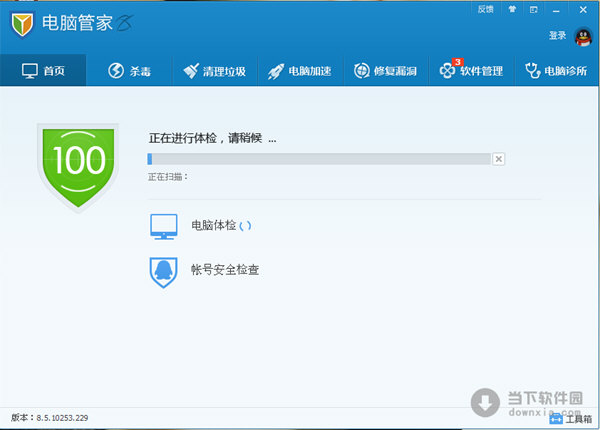
Task: Open the 清理垃圾 cleanup tab
Action: tap(215, 71)
